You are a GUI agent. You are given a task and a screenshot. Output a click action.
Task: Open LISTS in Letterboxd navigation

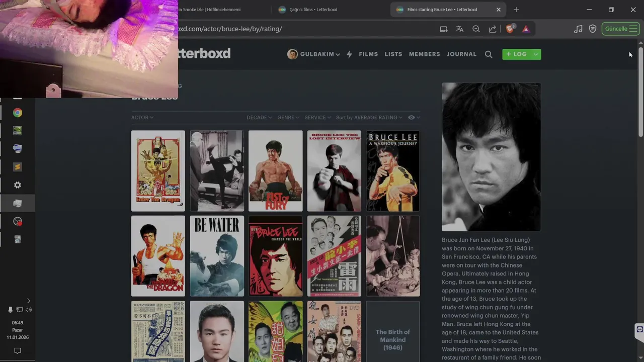(x=393, y=54)
